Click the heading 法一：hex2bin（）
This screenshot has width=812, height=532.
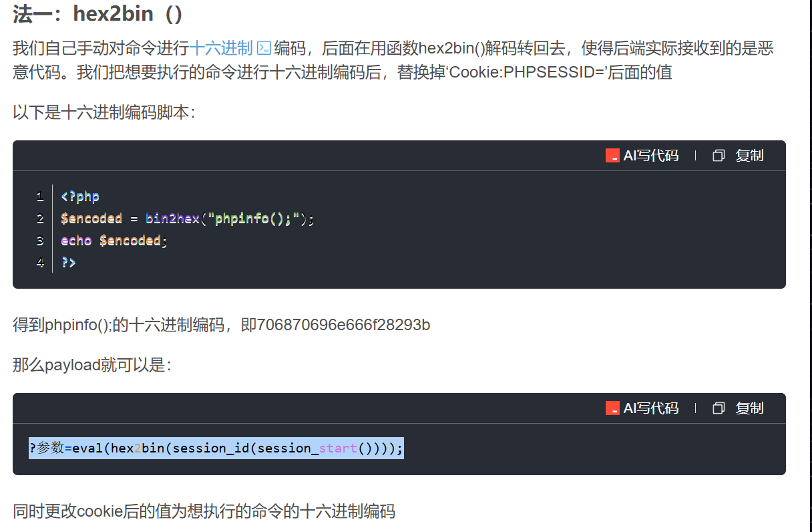(98, 13)
